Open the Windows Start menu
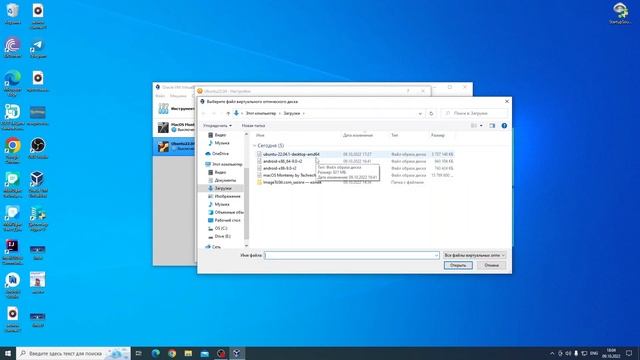 pyautogui.click(x=8, y=353)
